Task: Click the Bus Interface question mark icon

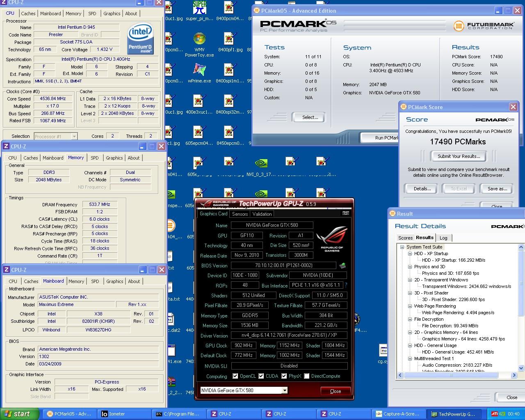Action: pyautogui.click(x=346, y=285)
